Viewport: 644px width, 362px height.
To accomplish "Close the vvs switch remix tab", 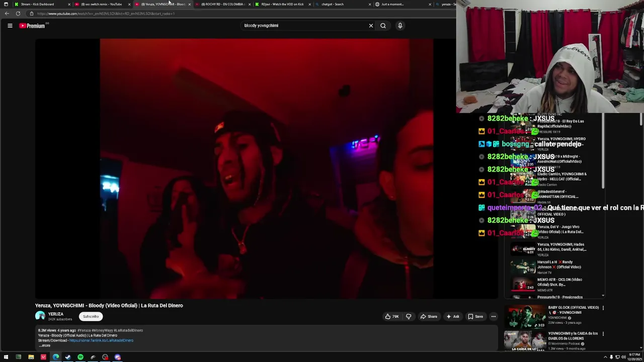I will click(x=129, y=4).
